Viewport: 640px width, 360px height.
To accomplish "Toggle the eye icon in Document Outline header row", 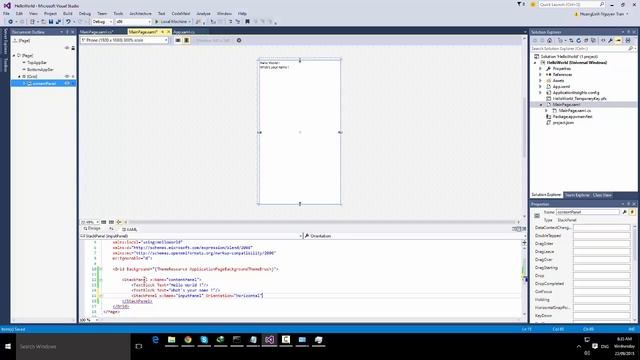I will coord(67,48).
